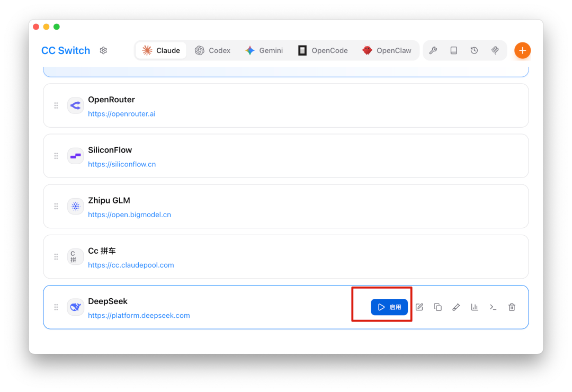The height and width of the screenshot is (392, 572).
Task: Open the https://siliconflow.cn link
Action: pos(122,164)
